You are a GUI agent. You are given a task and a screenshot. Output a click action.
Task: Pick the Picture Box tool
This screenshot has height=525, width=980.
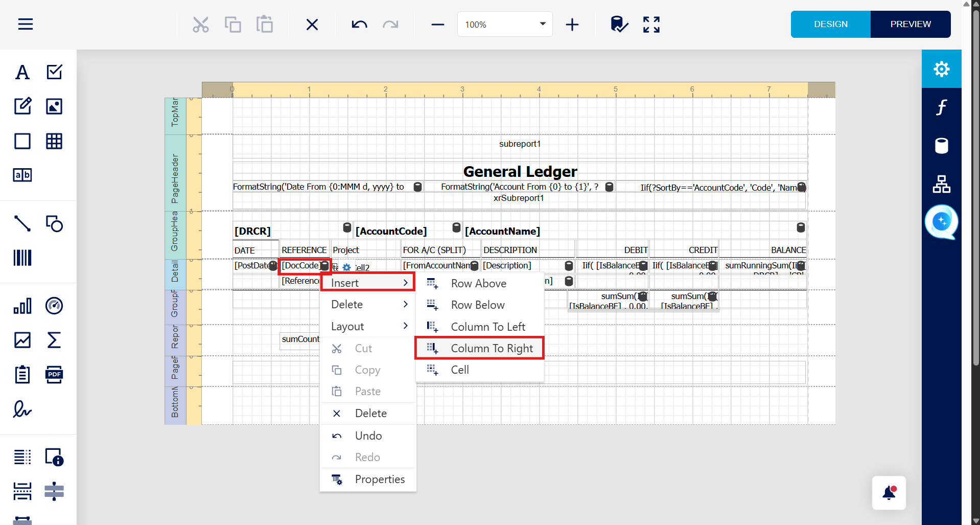54,106
